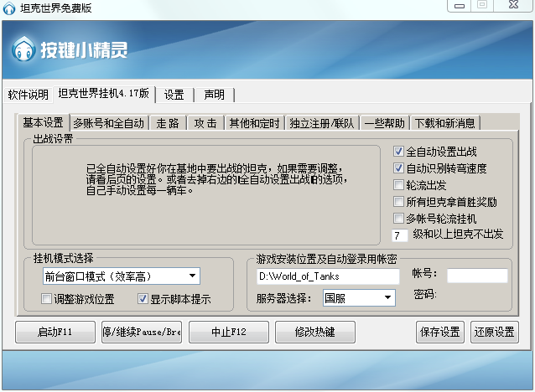This screenshot has height=392, width=535.
Task: Click the 中止F12 stop button
Action: pyautogui.click(x=227, y=332)
